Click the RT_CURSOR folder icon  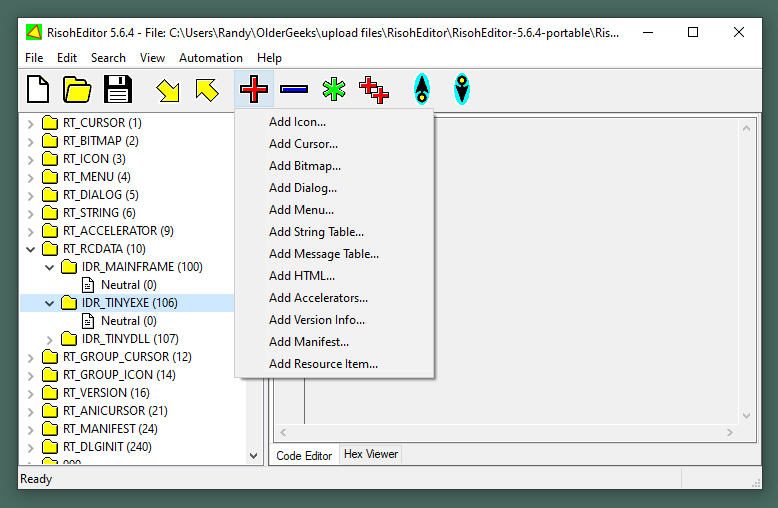click(50, 123)
